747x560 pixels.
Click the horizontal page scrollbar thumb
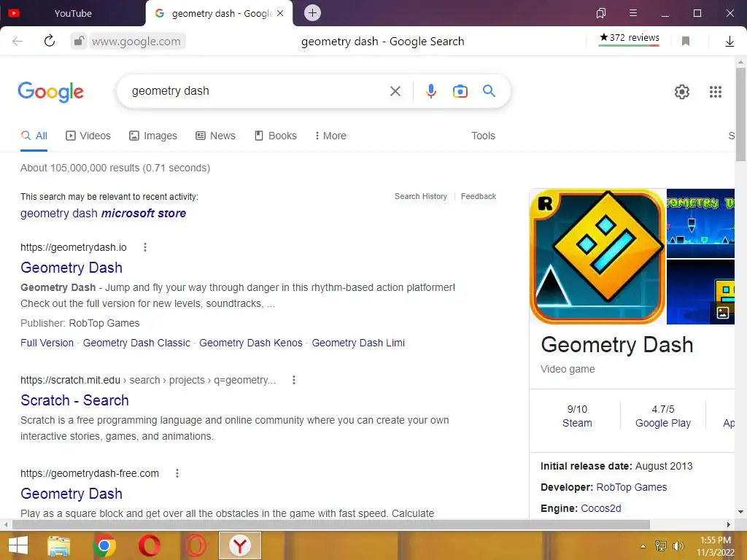point(331,524)
